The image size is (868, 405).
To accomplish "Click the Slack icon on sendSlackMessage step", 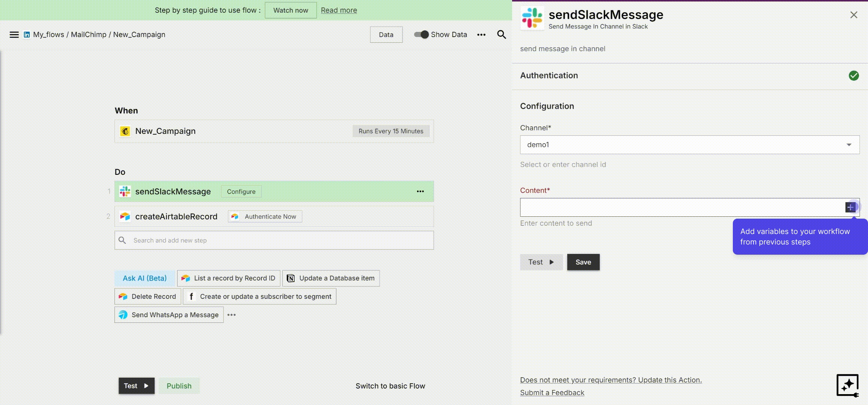I will [x=125, y=192].
